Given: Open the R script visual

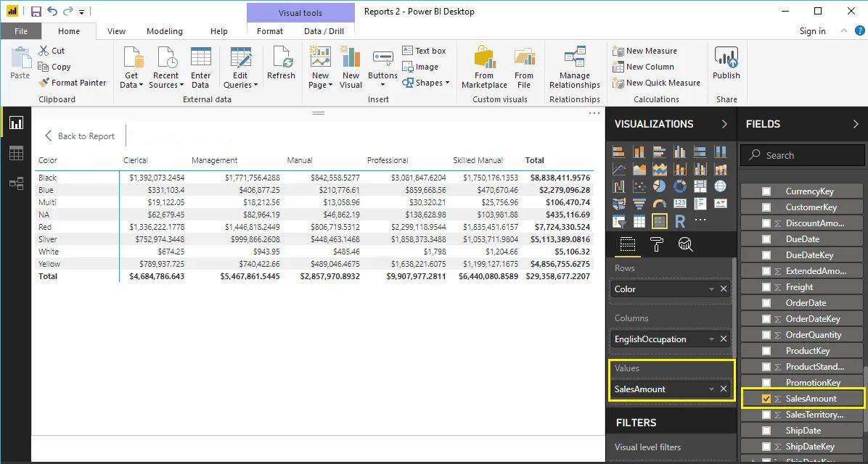Looking at the screenshot, I should pyautogui.click(x=680, y=221).
